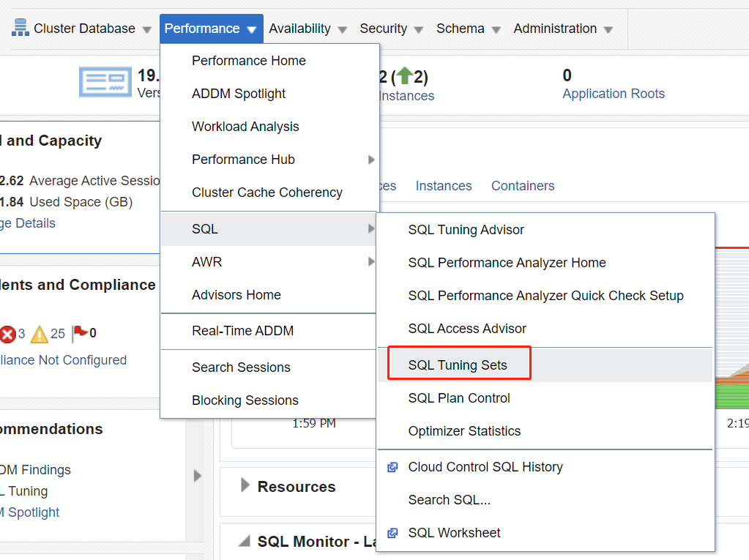Click the Tuning recommendations entry
This screenshot has height=560, width=749.
(x=24, y=490)
